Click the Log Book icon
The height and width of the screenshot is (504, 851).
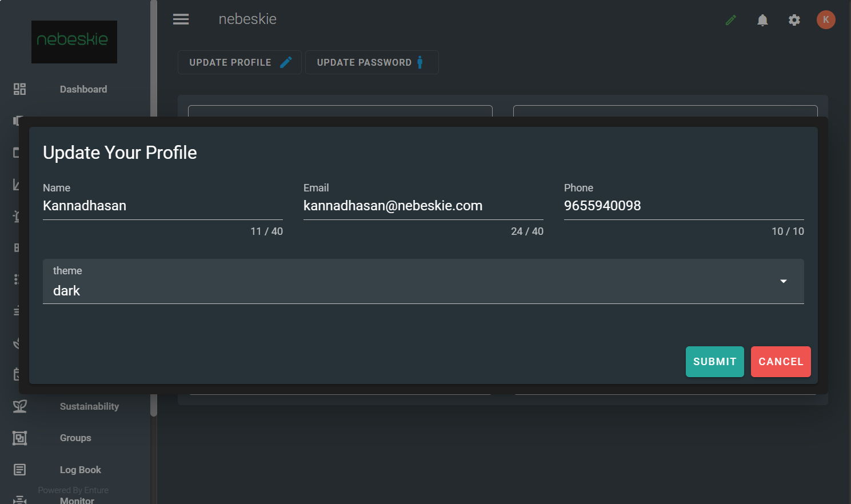[20, 470]
